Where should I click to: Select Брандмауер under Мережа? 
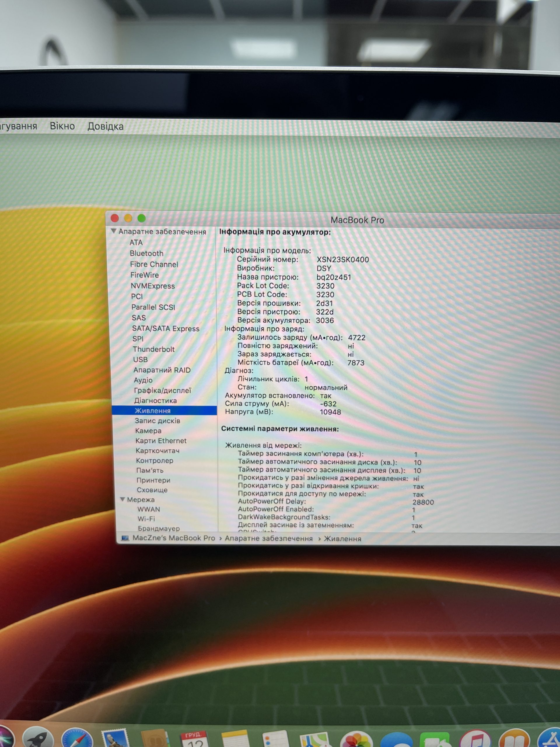coord(159,528)
